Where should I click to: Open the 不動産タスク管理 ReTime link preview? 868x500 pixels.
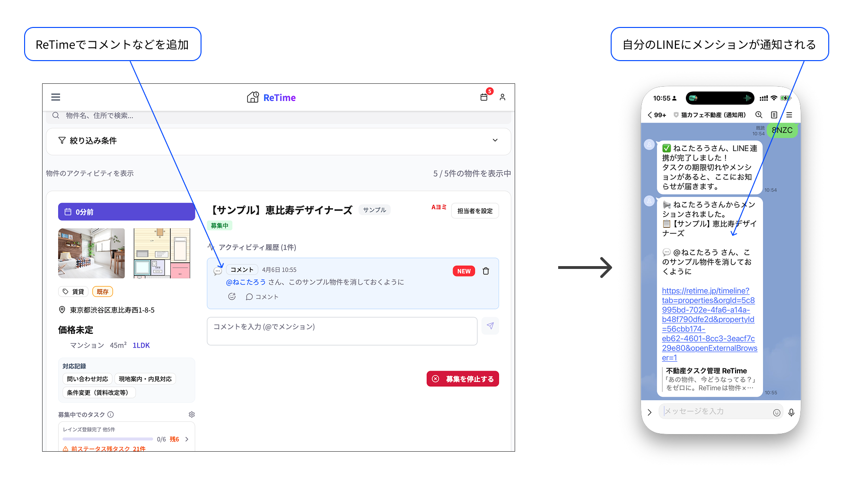[x=710, y=379]
